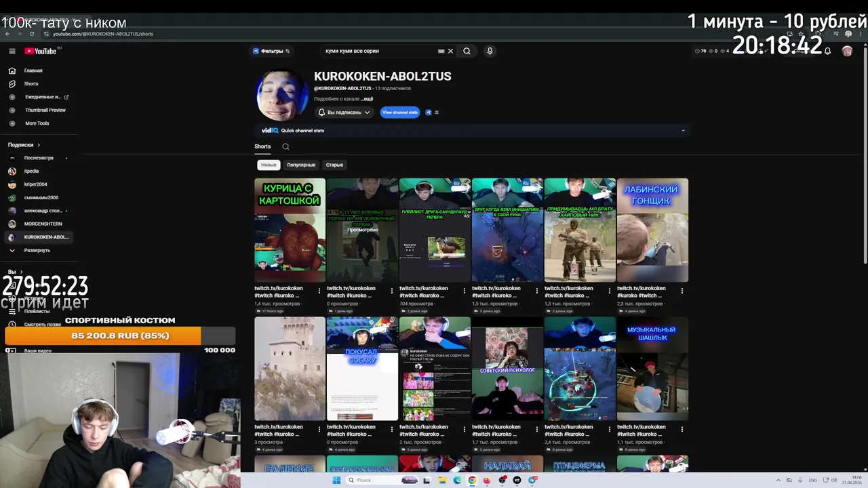Select the Новые sort chip
The height and width of the screenshot is (488, 868).
point(269,165)
